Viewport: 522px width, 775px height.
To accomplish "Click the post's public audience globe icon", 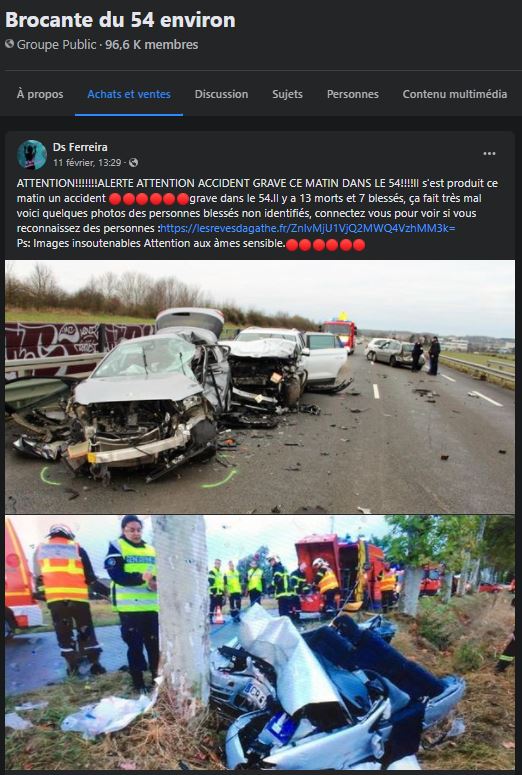I will click(x=133, y=163).
